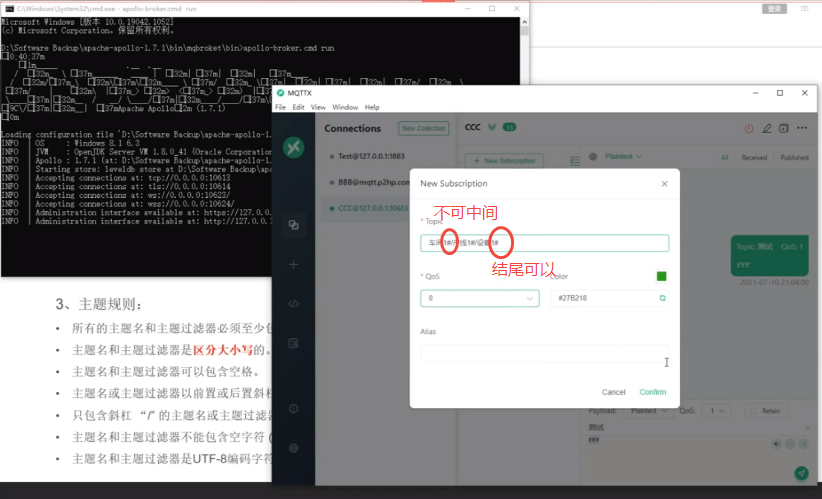Open the publish QoS 1 dropdown
The height and width of the screenshot is (499, 822).
(717, 411)
